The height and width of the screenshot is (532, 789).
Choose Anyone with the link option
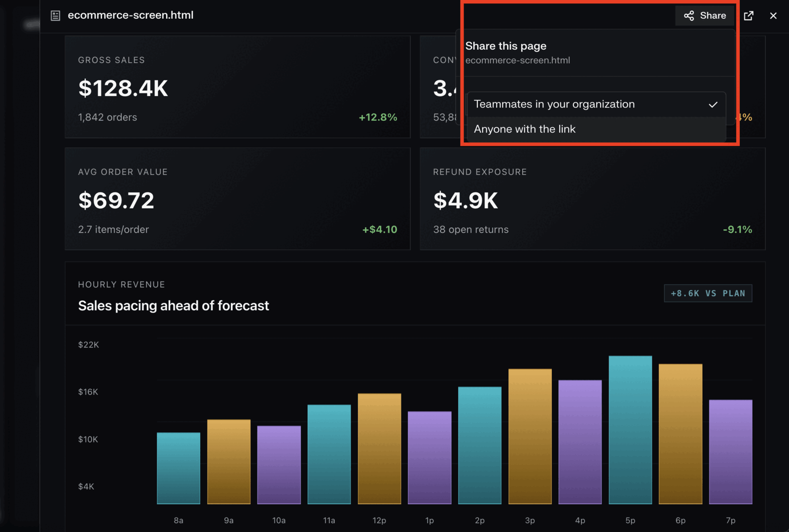click(x=596, y=129)
